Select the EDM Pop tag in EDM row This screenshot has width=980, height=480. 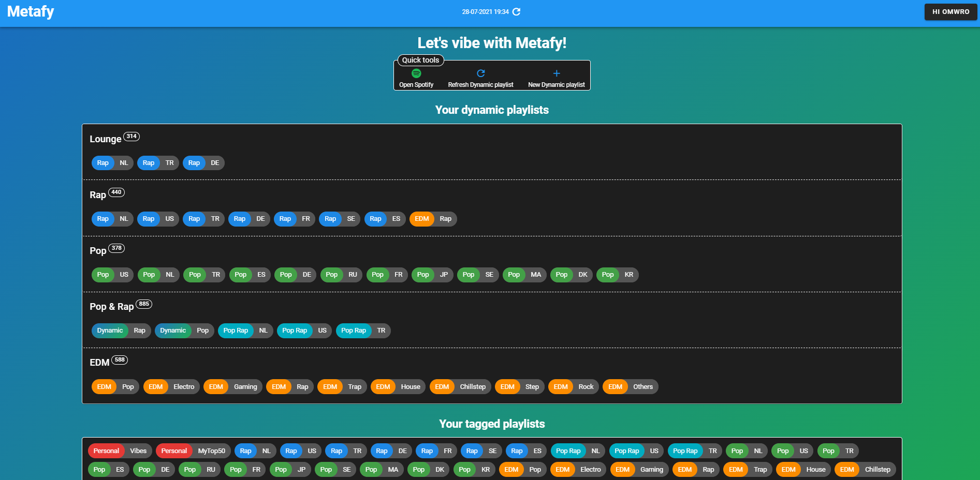point(115,387)
